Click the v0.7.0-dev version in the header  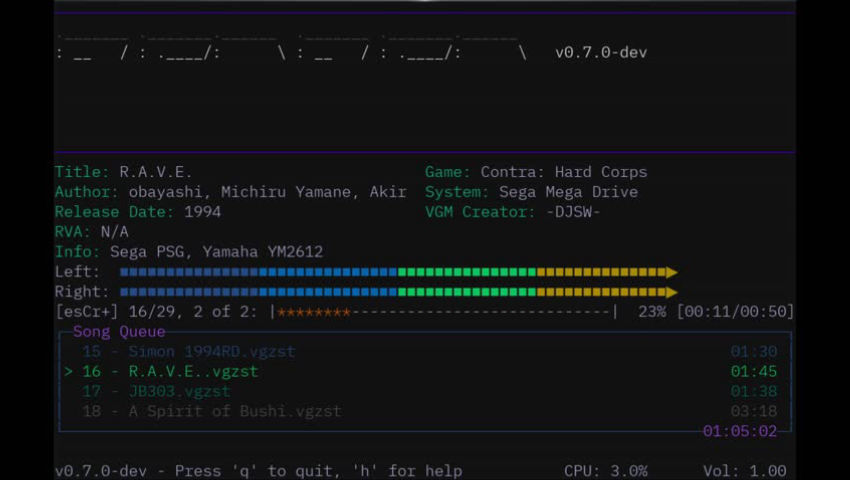[x=601, y=53]
